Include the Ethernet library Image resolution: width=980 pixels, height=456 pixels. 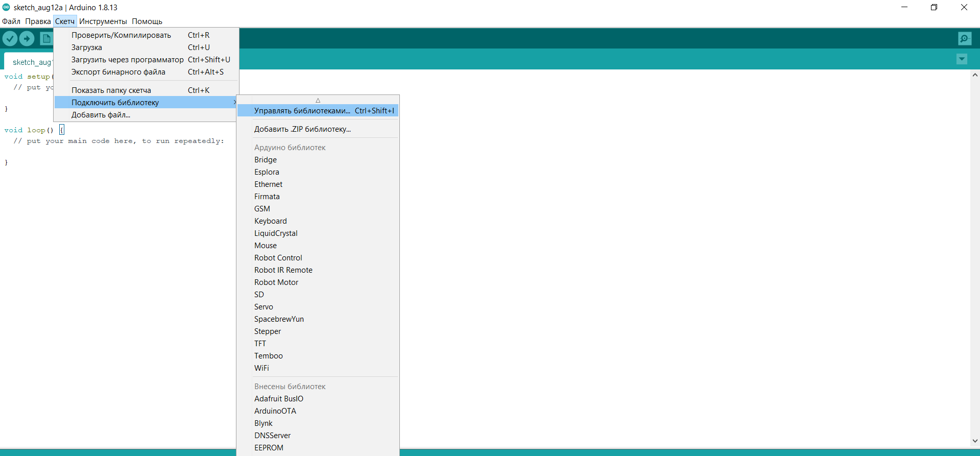point(318,184)
